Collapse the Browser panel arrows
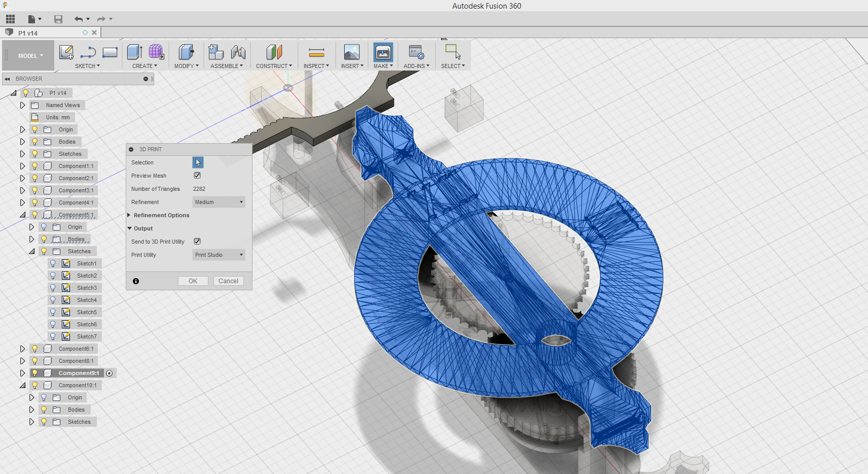 8,79
